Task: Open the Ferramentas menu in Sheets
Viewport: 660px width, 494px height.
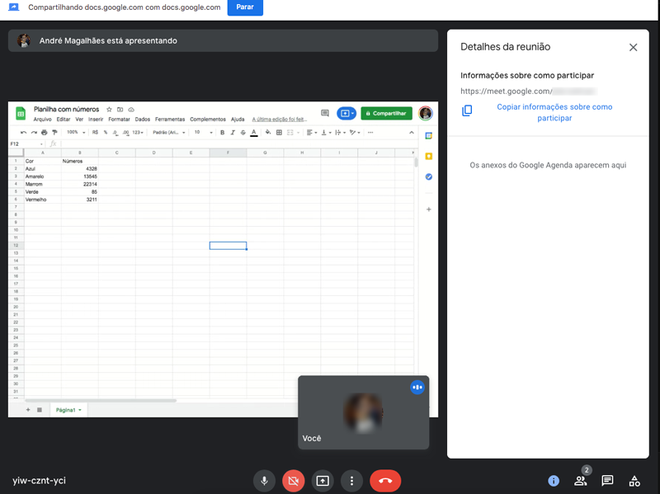Action: point(170,120)
